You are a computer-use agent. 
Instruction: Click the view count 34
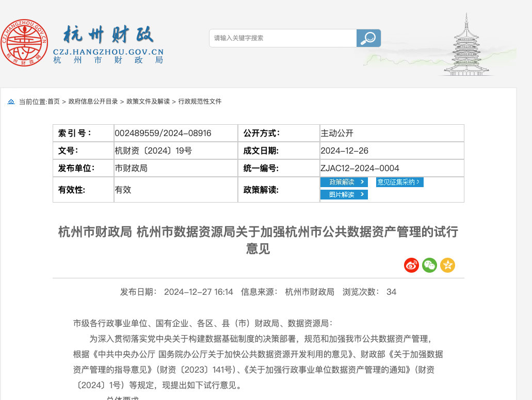point(391,292)
